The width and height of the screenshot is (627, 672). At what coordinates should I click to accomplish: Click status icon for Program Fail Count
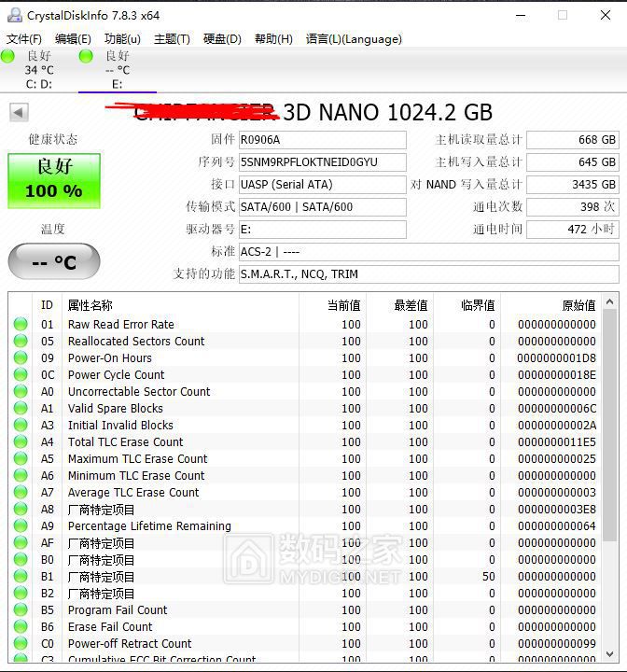[x=21, y=609]
